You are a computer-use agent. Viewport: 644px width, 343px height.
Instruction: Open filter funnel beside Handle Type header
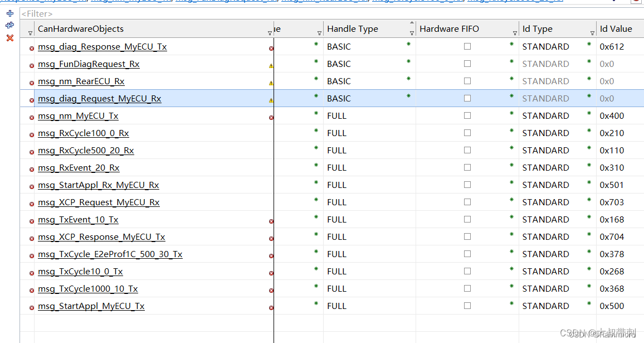pos(412,33)
